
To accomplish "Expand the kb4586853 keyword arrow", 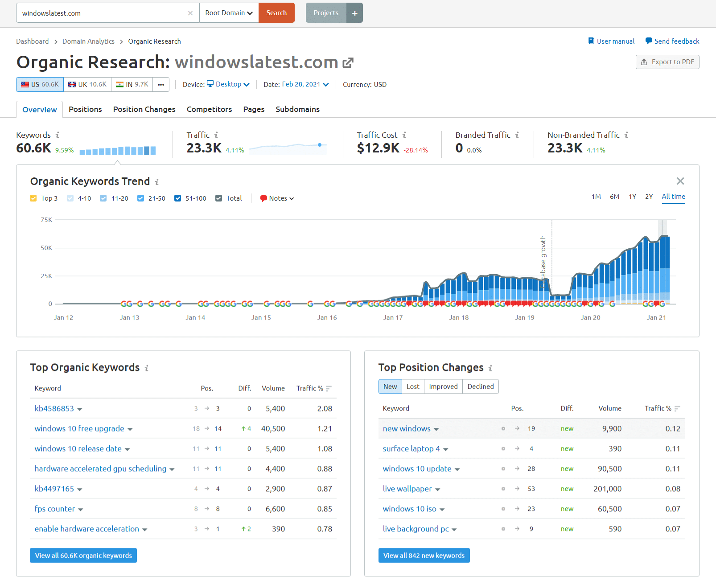I will point(80,409).
